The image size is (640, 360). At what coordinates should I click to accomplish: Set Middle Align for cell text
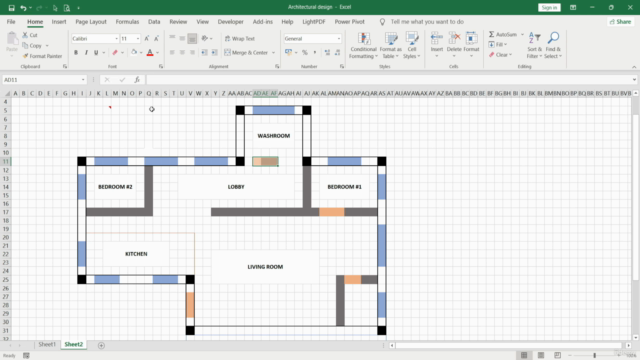click(x=182, y=38)
